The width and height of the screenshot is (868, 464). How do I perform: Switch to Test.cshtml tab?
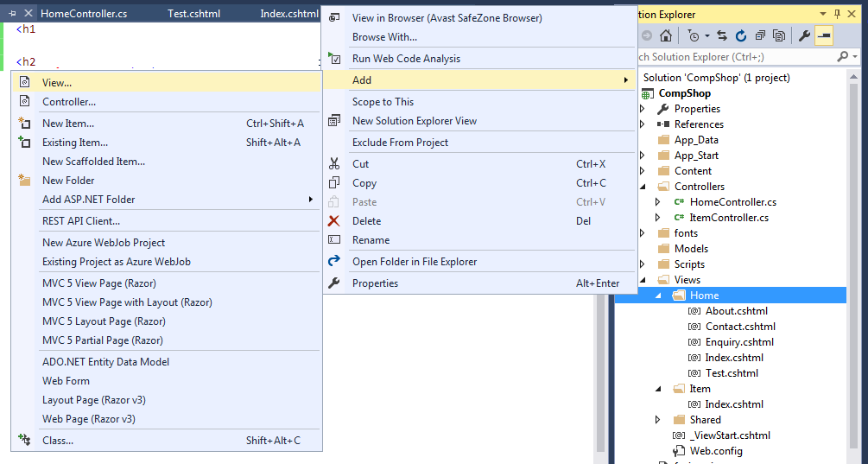(193, 13)
